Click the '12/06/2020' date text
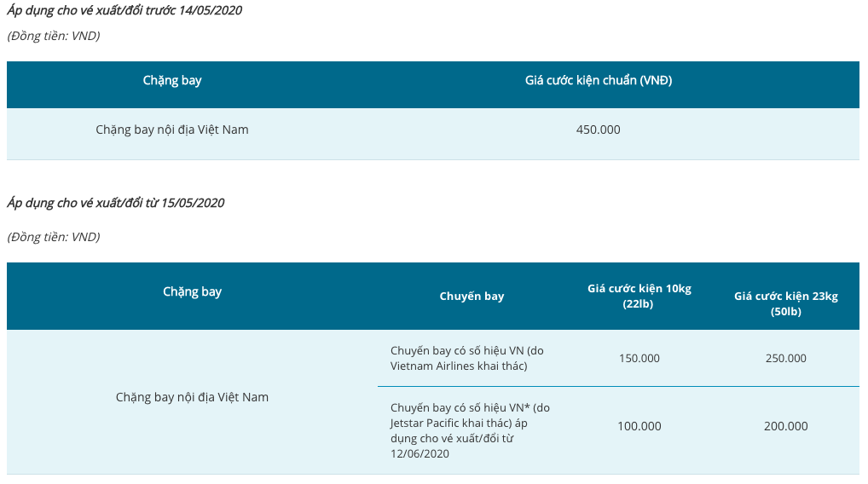 420,454
